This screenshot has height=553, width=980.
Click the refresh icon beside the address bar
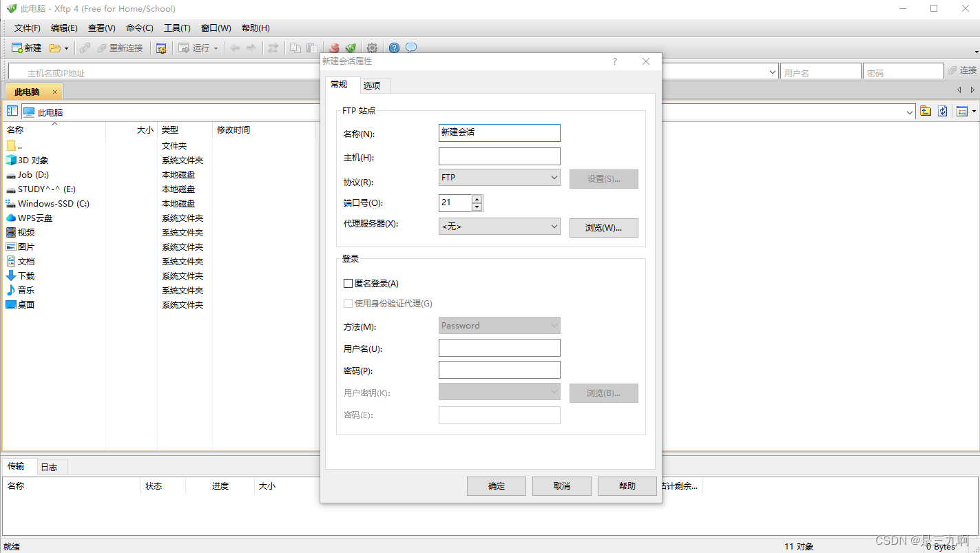point(942,111)
